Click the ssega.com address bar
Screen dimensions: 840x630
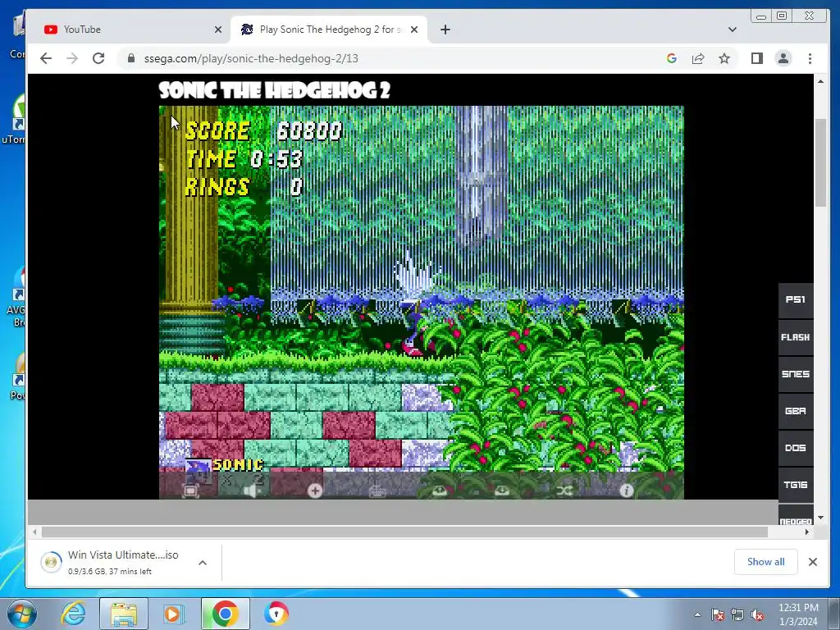(x=396, y=58)
